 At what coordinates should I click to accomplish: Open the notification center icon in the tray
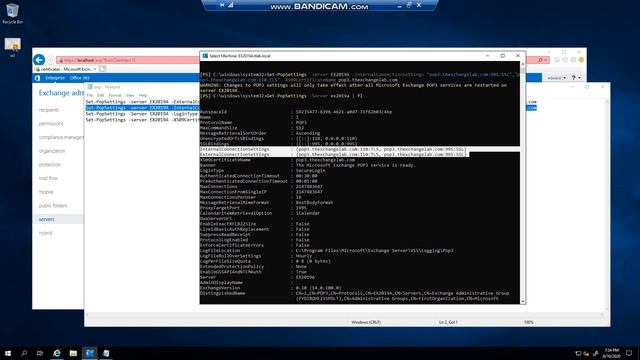629,353
